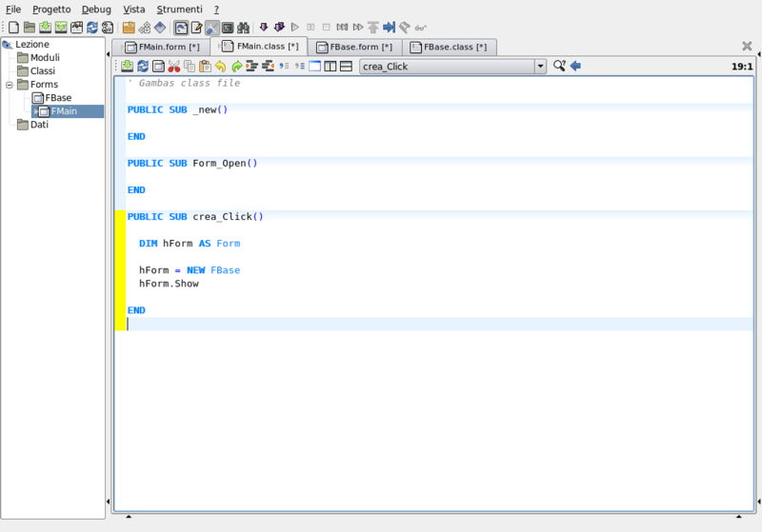Click the blue back arrow icon

[x=575, y=66]
